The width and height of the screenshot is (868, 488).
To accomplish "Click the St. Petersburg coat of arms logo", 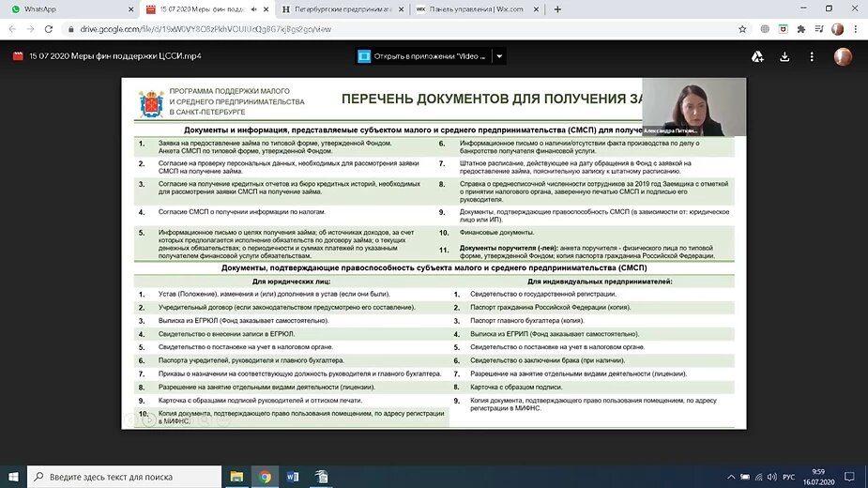I will pos(151,103).
